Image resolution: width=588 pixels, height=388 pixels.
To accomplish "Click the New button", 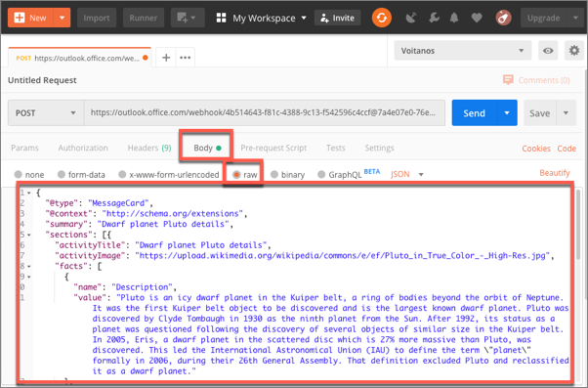I will [30, 18].
